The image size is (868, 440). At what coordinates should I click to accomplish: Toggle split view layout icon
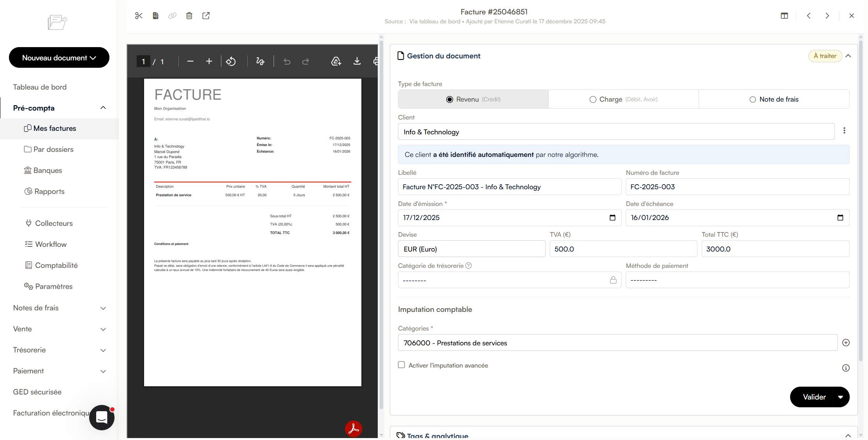tap(784, 16)
